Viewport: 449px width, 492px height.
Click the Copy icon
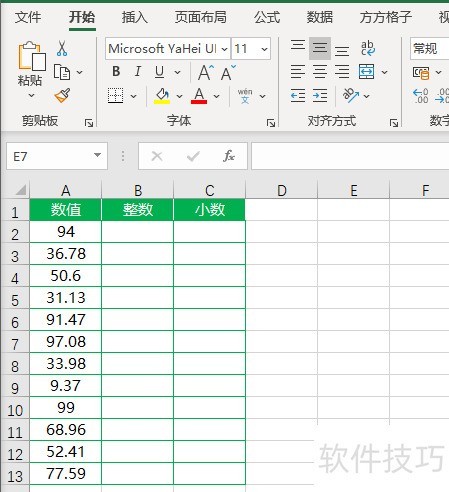pos(62,72)
